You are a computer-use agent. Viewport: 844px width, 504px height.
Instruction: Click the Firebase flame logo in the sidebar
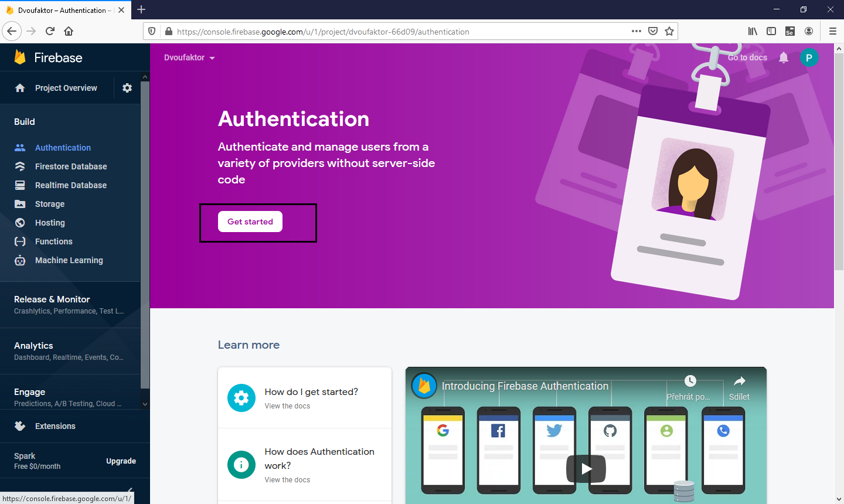(20, 57)
